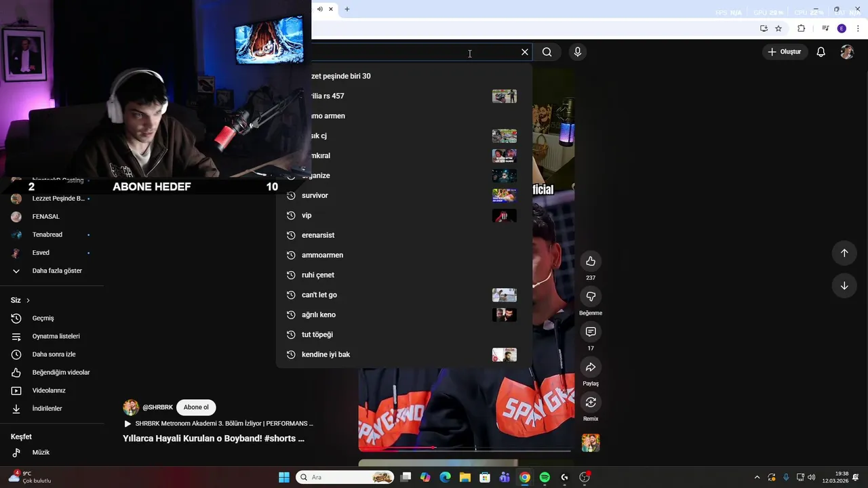Show hidden system tray icons
The width and height of the screenshot is (868, 488).
[757, 477]
